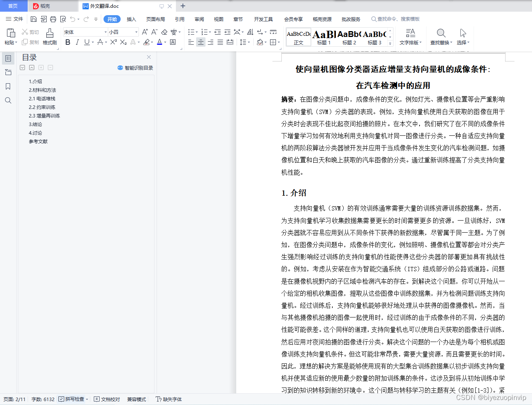Expand all TOC levels with plus box
532x405 pixels.
point(41,68)
